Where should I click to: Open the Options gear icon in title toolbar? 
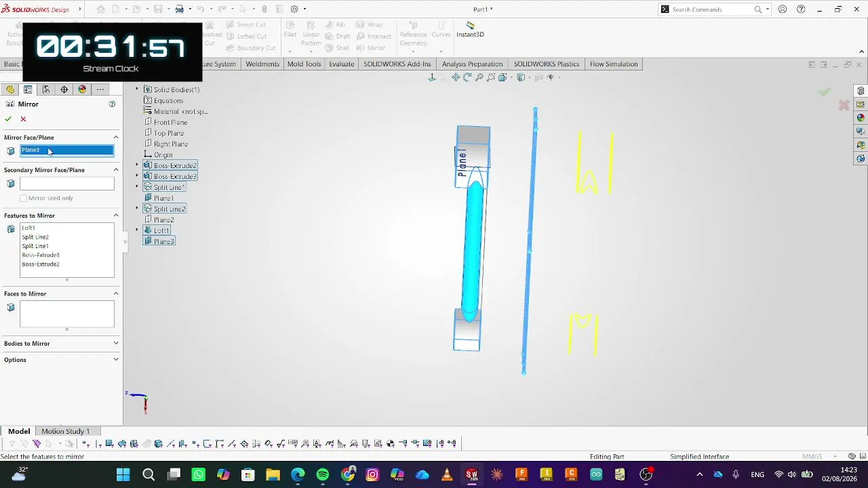click(294, 9)
